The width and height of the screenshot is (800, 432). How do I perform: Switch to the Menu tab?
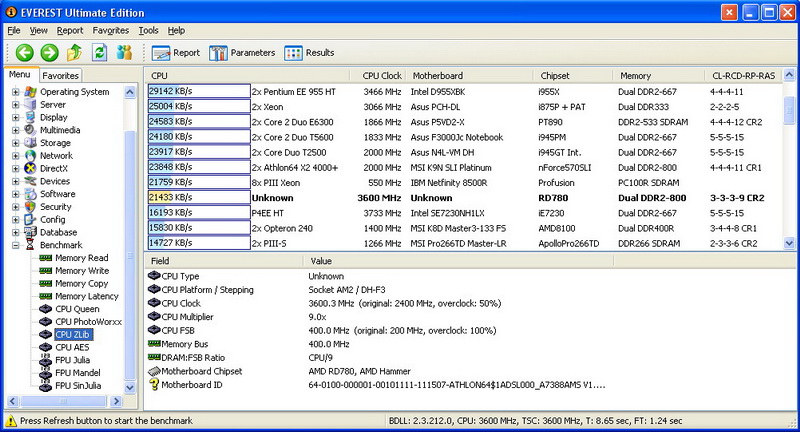click(20, 74)
